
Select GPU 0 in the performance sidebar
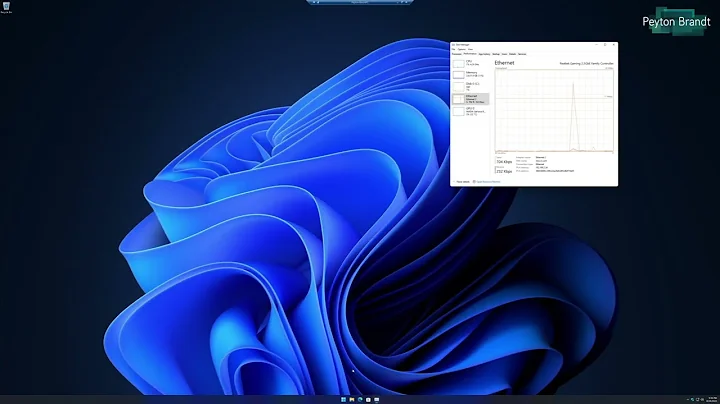coord(471,112)
